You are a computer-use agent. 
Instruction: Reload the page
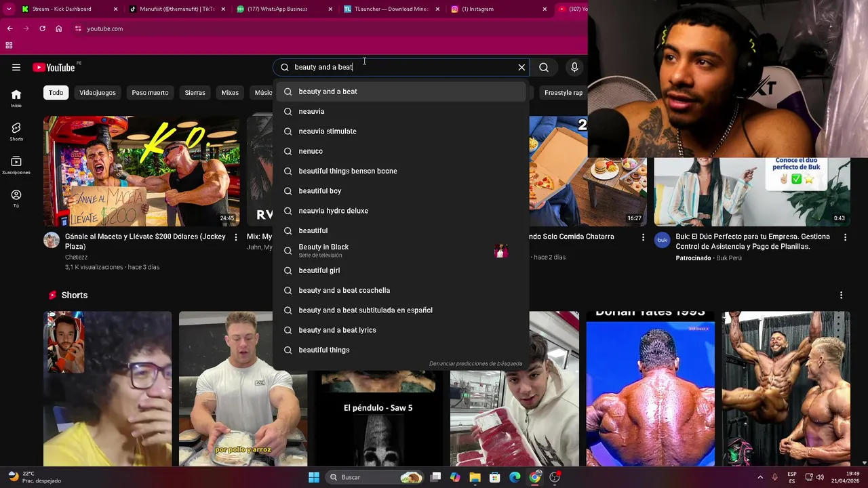[42, 28]
